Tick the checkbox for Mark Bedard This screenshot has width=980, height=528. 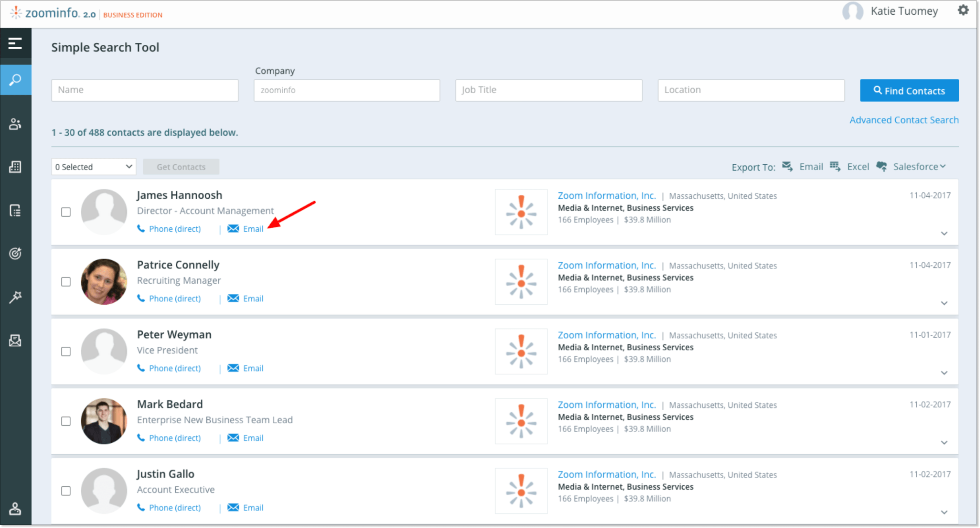[66, 421]
